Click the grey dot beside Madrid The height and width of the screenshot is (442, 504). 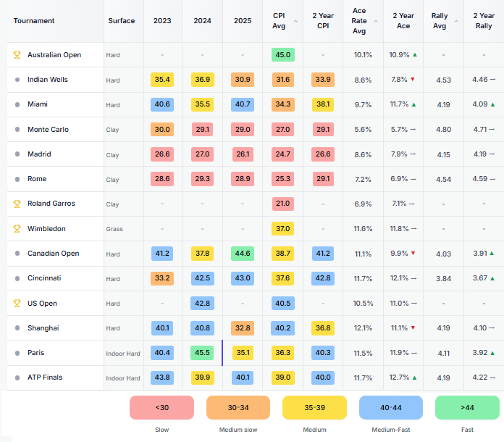[17, 154]
